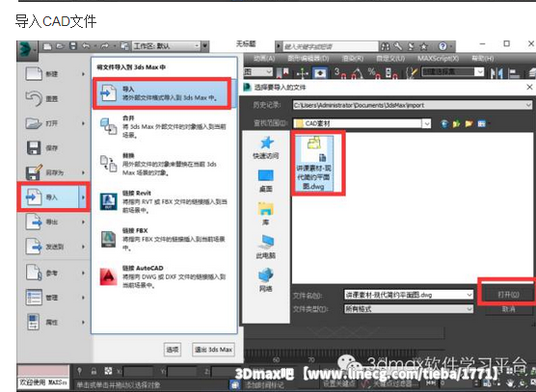The width and height of the screenshot is (536, 392).
Task: Open the 帮助(H) menu
Action: pos(482,59)
